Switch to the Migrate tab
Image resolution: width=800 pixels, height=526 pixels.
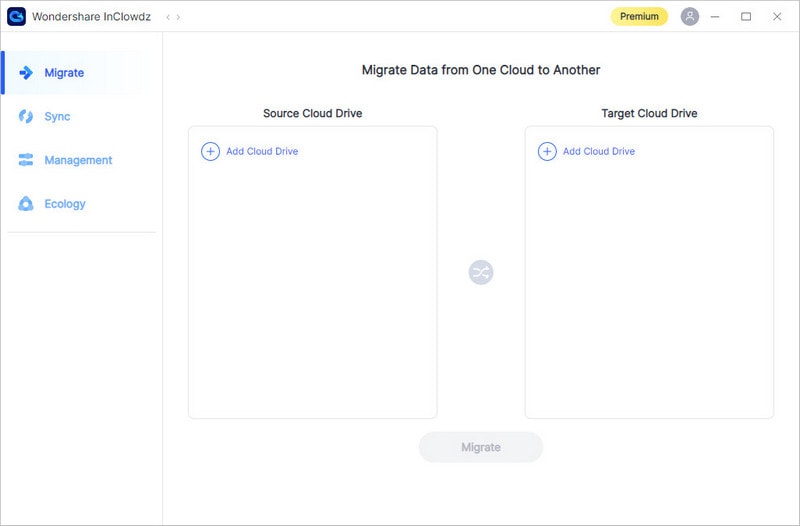click(64, 73)
